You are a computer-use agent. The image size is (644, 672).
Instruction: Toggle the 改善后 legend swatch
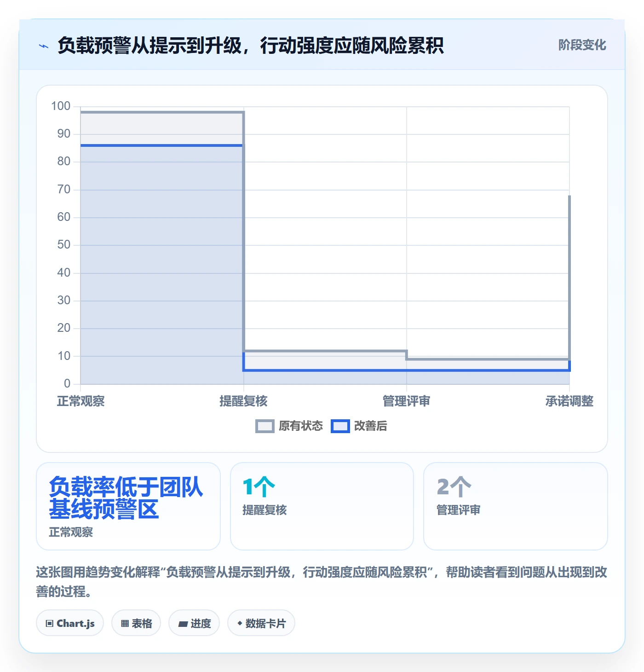(340, 426)
